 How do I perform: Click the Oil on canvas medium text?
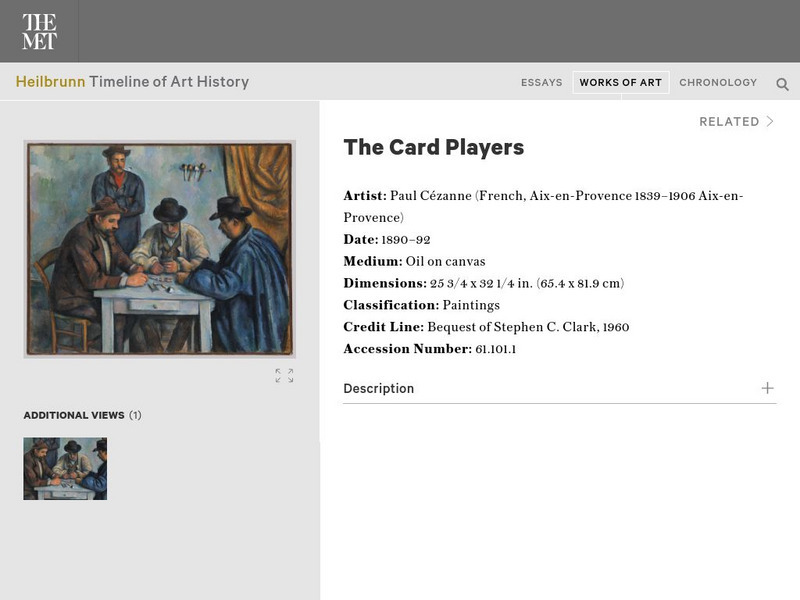coord(445,262)
